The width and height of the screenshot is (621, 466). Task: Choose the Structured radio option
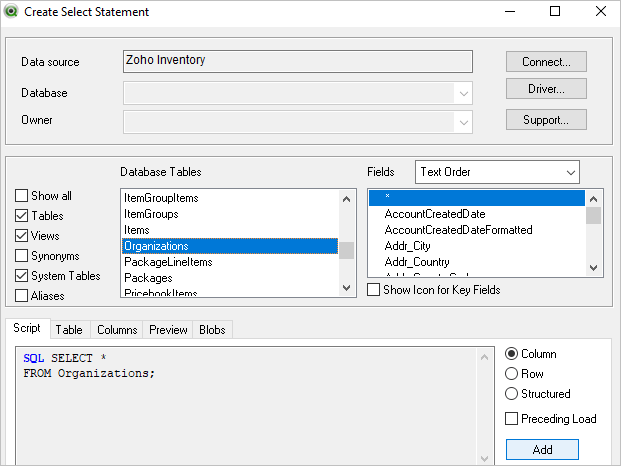pos(512,394)
